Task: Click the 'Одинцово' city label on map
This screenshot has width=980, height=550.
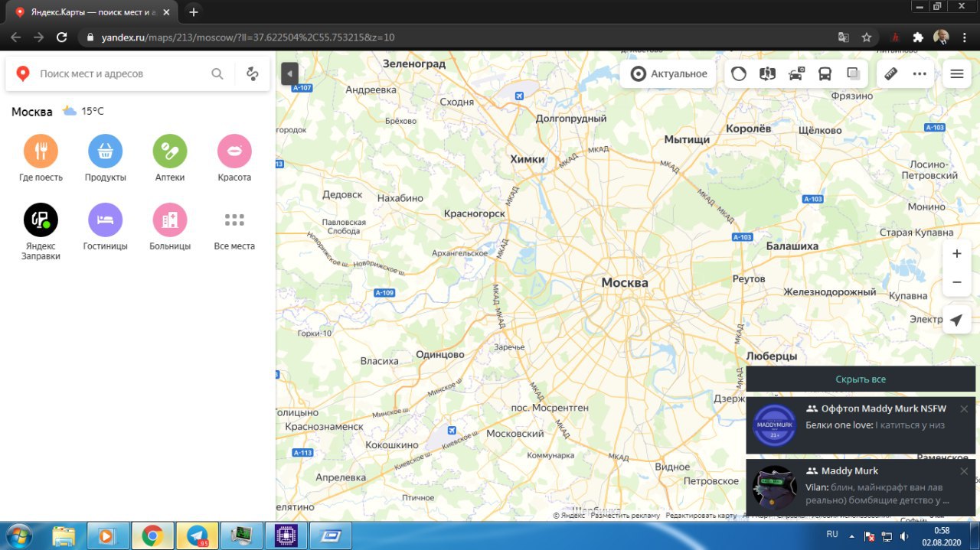Action: (x=440, y=354)
